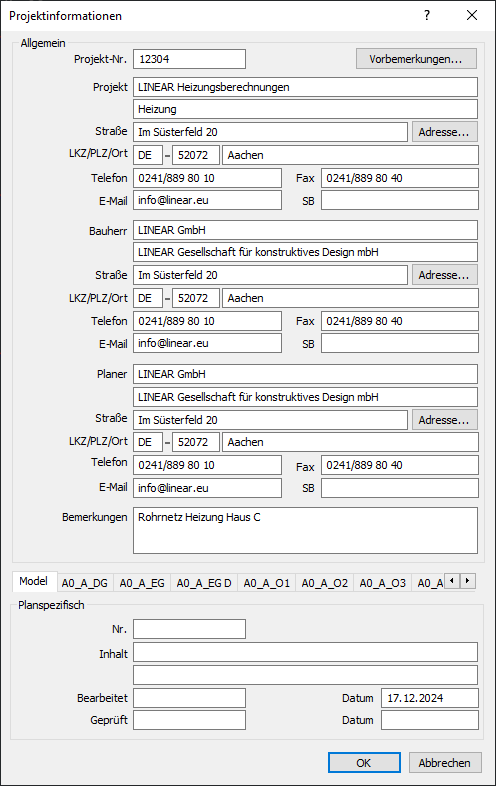Move tab strip right with arrow

pos(467,581)
